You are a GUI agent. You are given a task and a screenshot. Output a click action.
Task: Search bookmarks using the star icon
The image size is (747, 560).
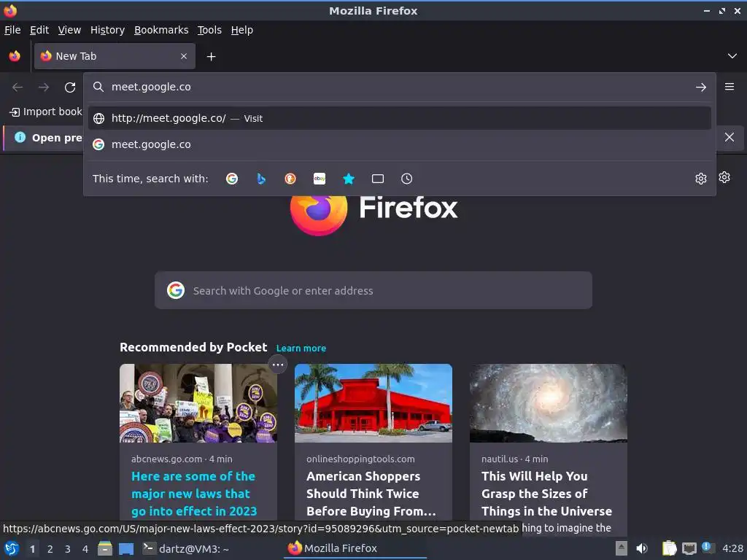pyautogui.click(x=349, y=179)
